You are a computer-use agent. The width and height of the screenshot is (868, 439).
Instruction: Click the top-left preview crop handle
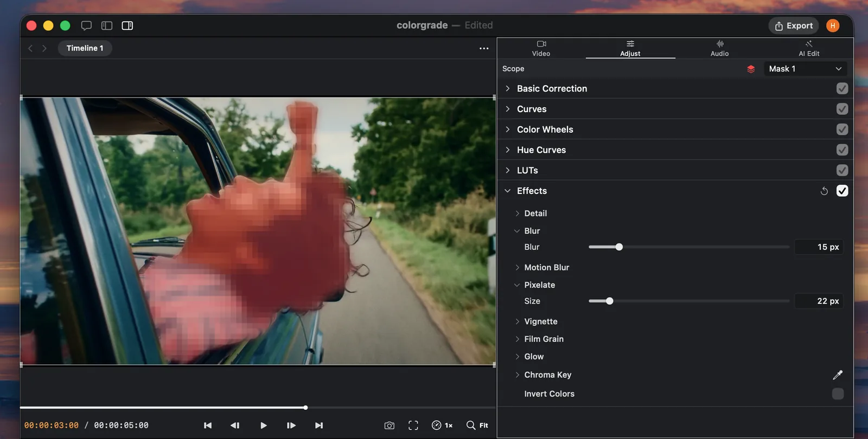coord(21,98)
